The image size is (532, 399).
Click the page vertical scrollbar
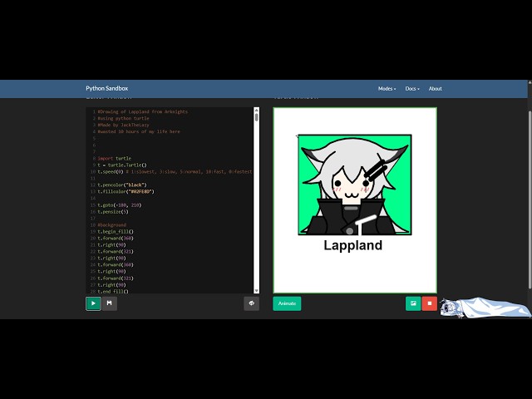[x=530, y=200]
